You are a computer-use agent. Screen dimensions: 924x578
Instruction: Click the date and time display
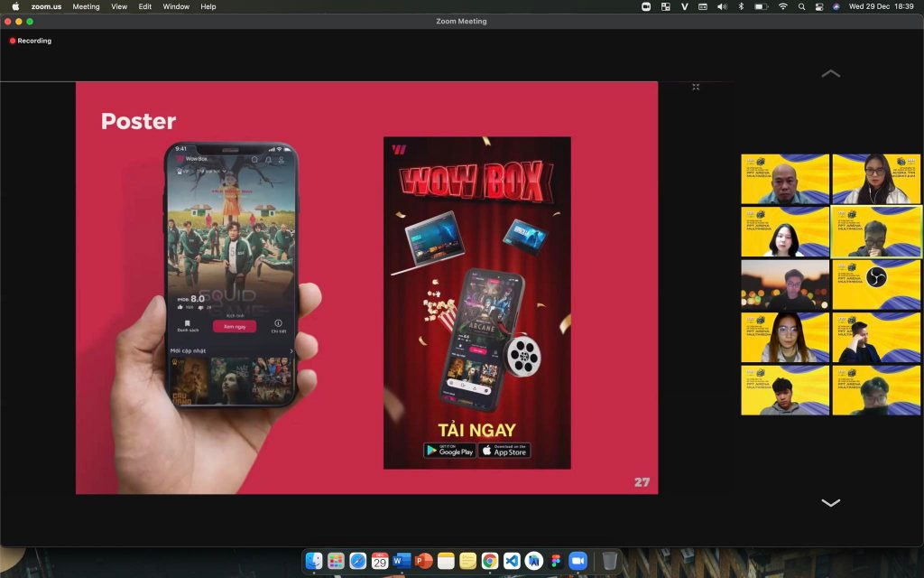click(x=881, y=6)
